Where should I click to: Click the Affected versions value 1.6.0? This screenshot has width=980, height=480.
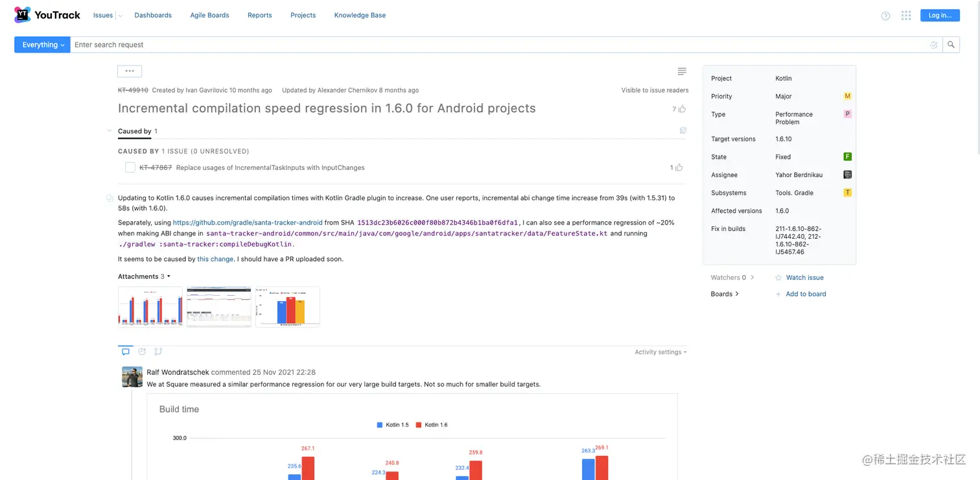click(x=782, y=211)
